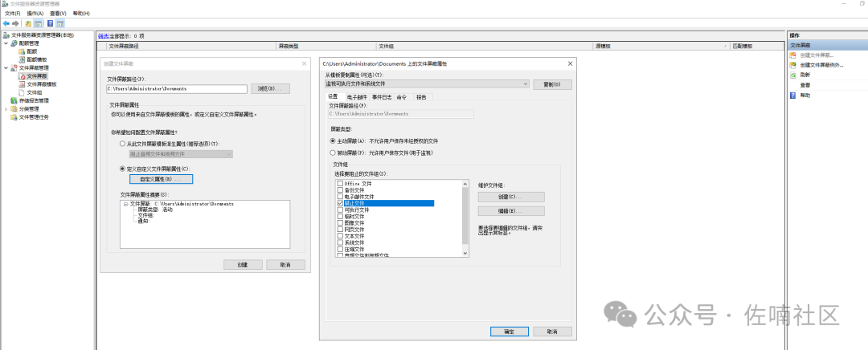Click the 分类管理 icon
The image size is (868, 350).
pos(14,109)
